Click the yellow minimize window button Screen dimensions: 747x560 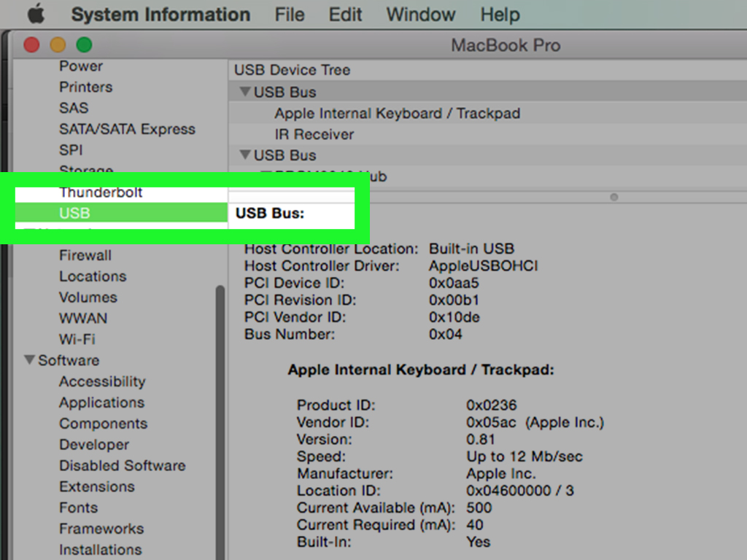coord(58,44)
